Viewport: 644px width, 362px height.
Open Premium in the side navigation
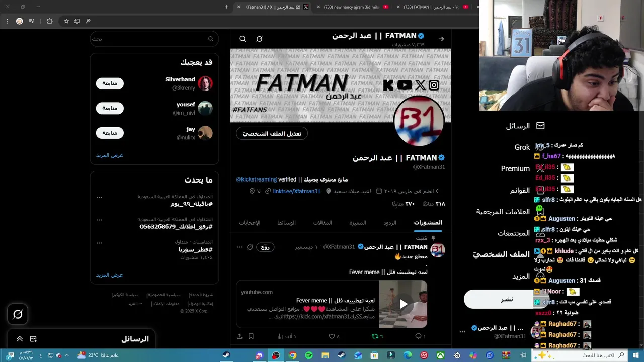coord(522,169)
